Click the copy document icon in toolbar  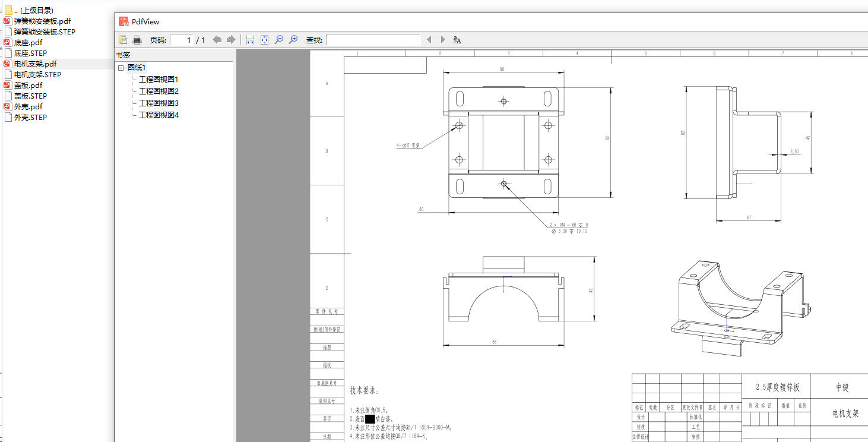tap(123, 40)
